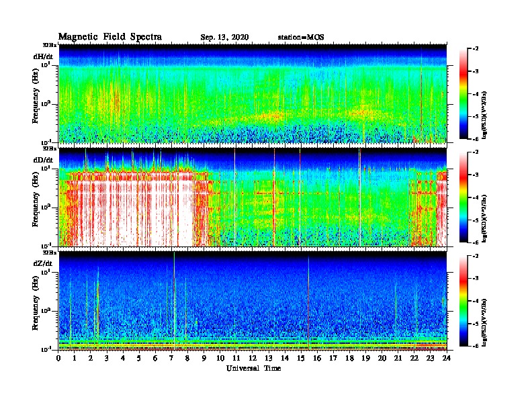This screenshot has width=532, height=411.
Task: Click the 10¹ frequency tick of dZ/dt panel
Action: click(46, 272)
